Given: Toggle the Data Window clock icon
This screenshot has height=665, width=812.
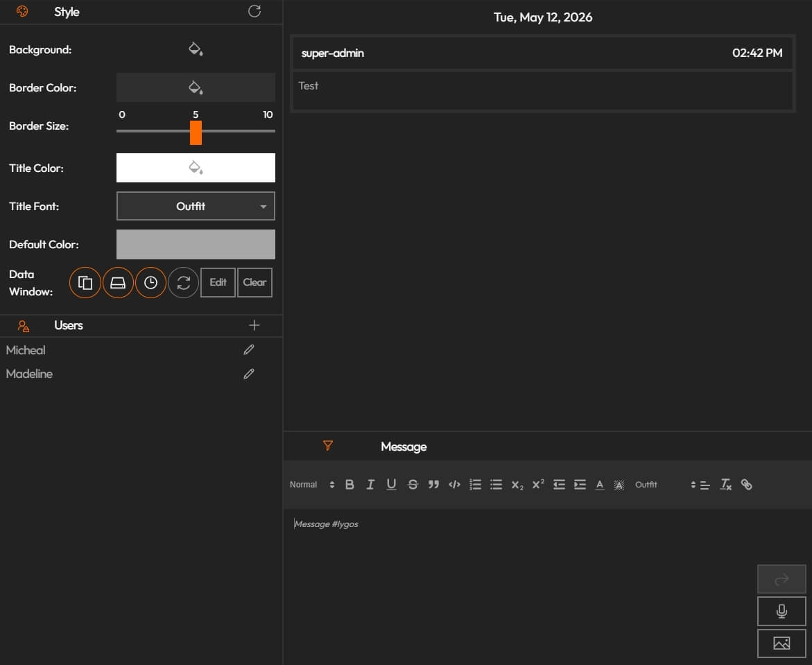Looking at the screenshot, I should [x=150, y=283].
